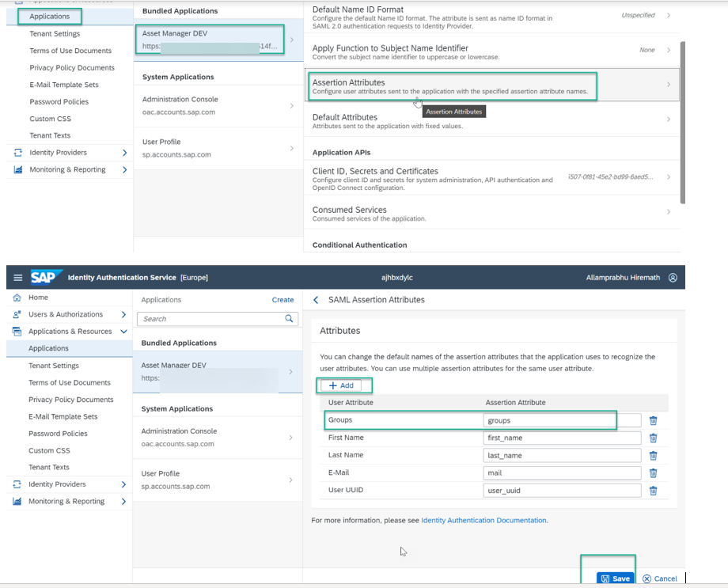This screenshot has width=728, height=588.
Task: Select Administration Console in upper screenshot
Action: 218,106
